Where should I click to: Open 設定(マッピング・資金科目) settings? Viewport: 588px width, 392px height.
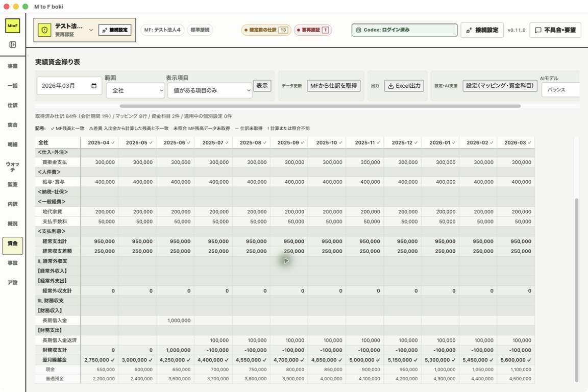[x=500, y=86]
